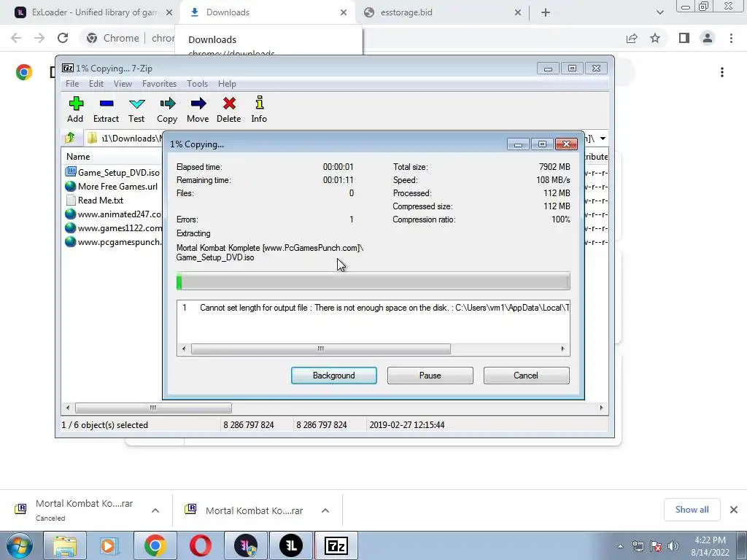Click the volume icon in system tray
The width and height of the screenshot is (747, 560).
(x=673, y=546)
